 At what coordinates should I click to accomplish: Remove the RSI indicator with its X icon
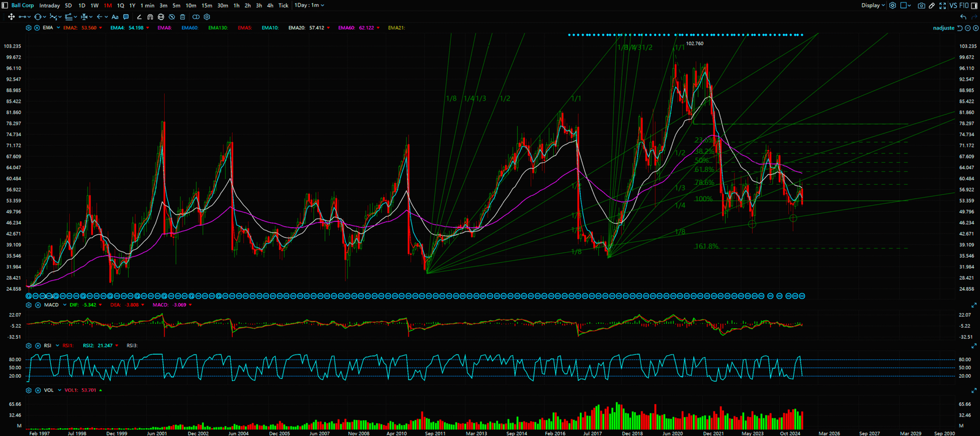coord(37,346)
